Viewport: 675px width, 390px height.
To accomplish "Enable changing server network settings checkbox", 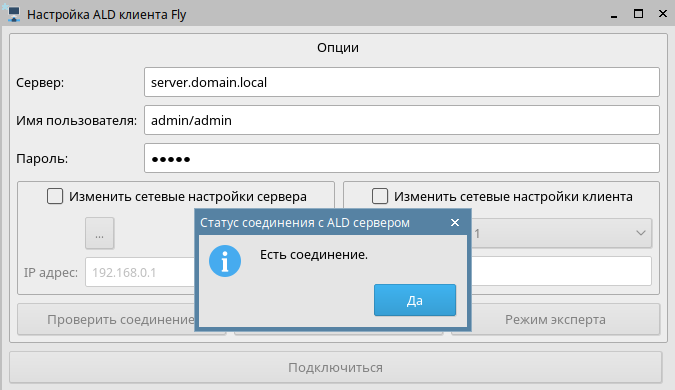I will 55,196.
